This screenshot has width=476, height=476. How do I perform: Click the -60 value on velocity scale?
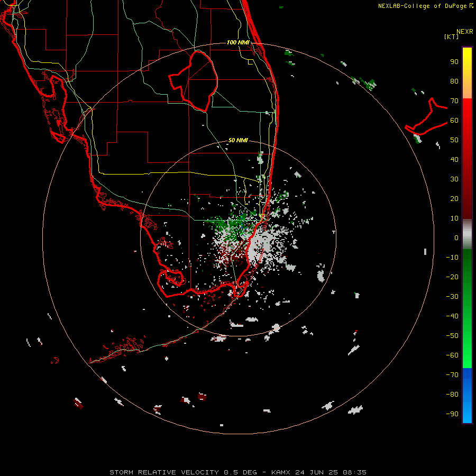click(x=452, y=355)
